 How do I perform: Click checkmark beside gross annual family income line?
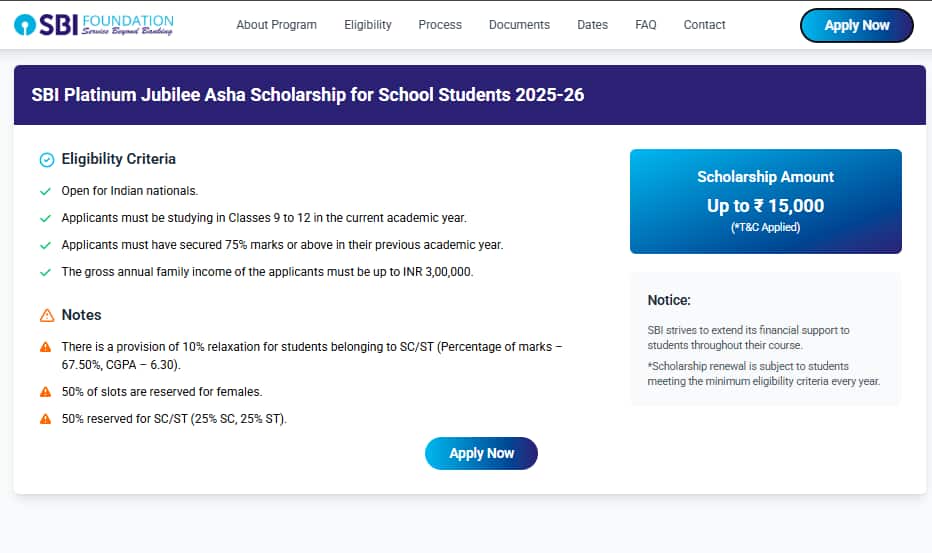(x=45, y=272)
